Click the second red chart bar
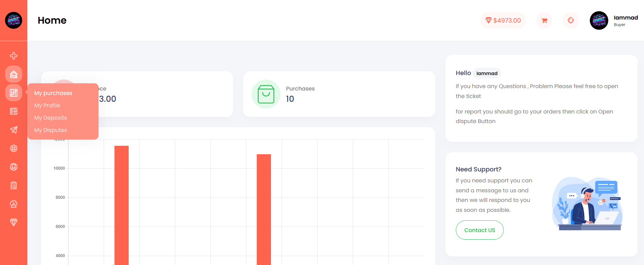Image resolution: width=644 pixels, height=265 pixels. [264, 209]
